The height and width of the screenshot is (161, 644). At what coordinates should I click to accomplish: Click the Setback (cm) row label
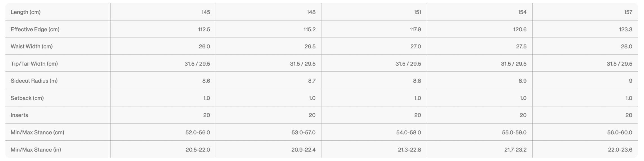coord(27,98)
